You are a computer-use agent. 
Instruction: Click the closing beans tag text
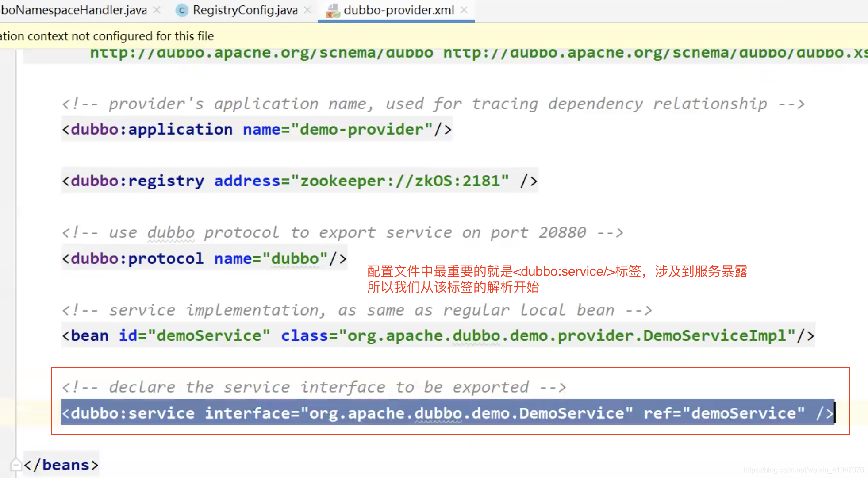point(61,465)
